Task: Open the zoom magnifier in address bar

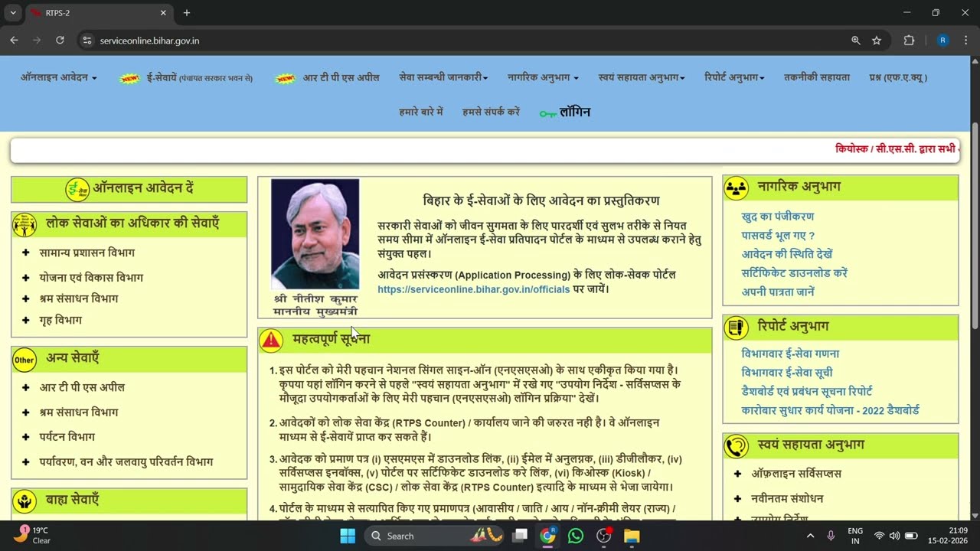Action: click(x=856, y=41)
